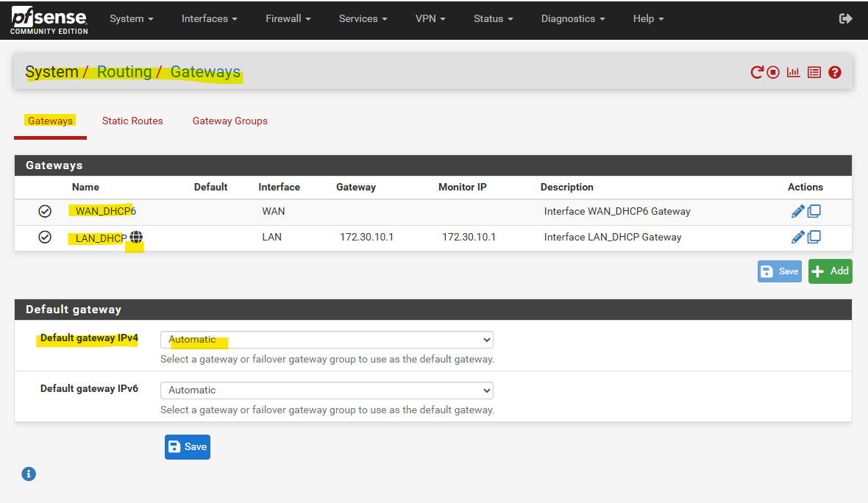
Task: Click the blue info icon at the bottom
Action: click(29, 474)
